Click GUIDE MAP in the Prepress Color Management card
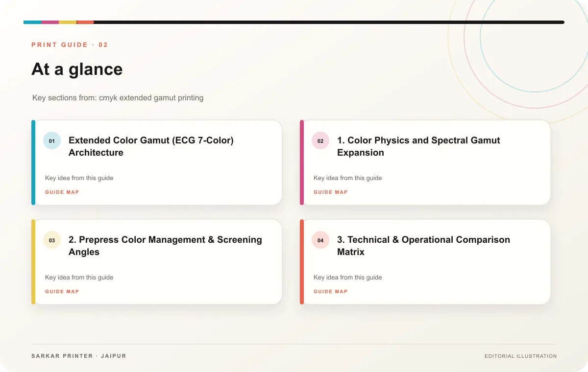 click(x=62, y=292)
